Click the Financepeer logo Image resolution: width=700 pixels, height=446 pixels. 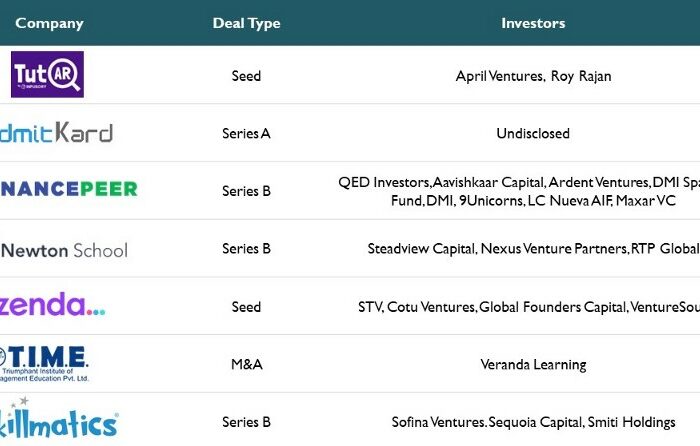[x=69, y=189]
